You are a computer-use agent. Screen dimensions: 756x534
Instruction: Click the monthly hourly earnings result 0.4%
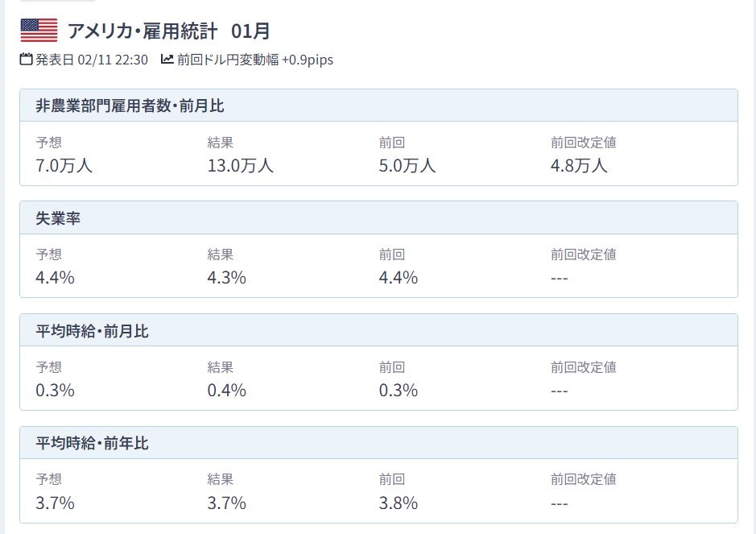pyautogui.click(x=226, y=391)
